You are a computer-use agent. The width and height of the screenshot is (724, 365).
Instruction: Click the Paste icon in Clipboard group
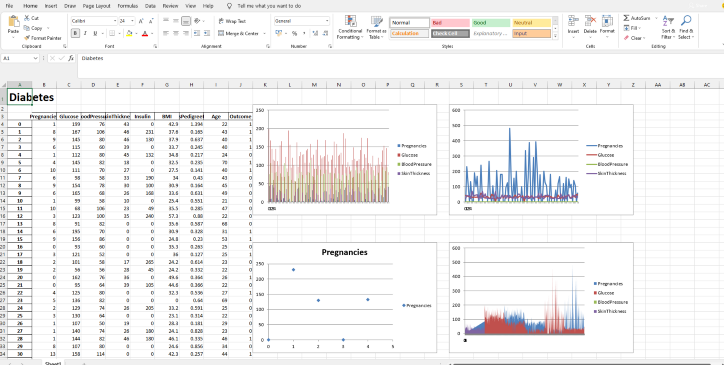coord(13,21)
